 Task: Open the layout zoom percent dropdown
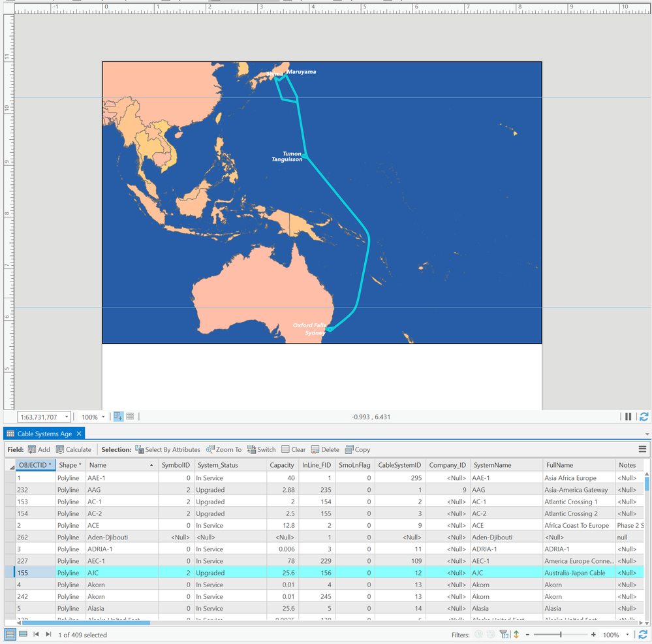[x=103, y=417]
